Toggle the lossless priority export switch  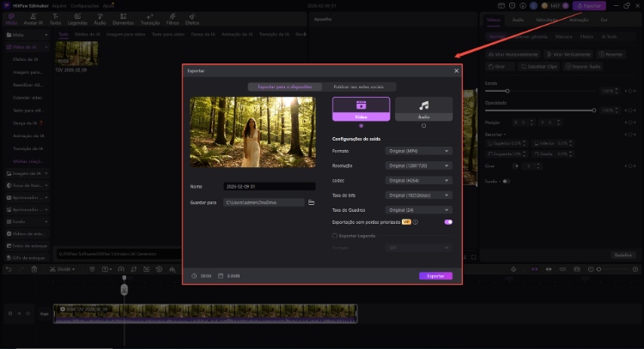coord(447,222)
